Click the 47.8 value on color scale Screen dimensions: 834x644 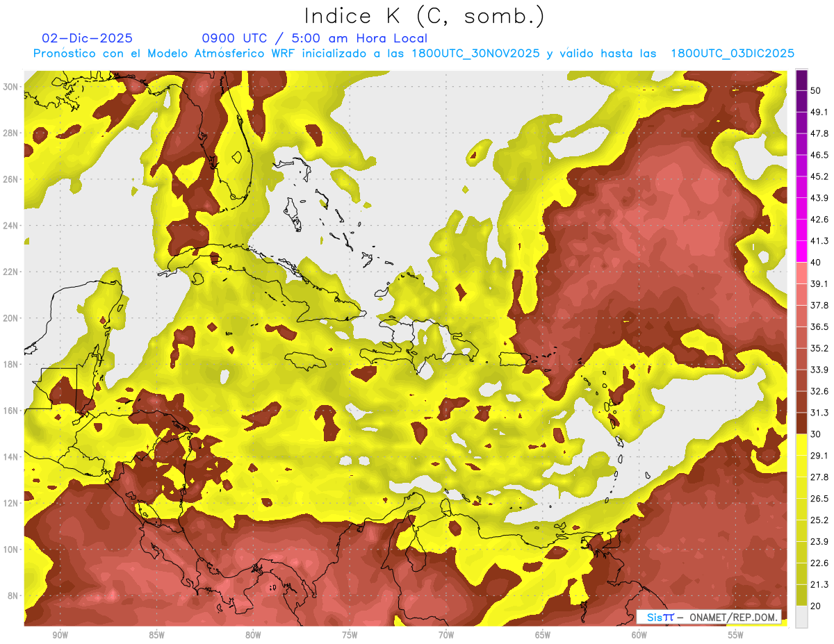coord(820,133)
